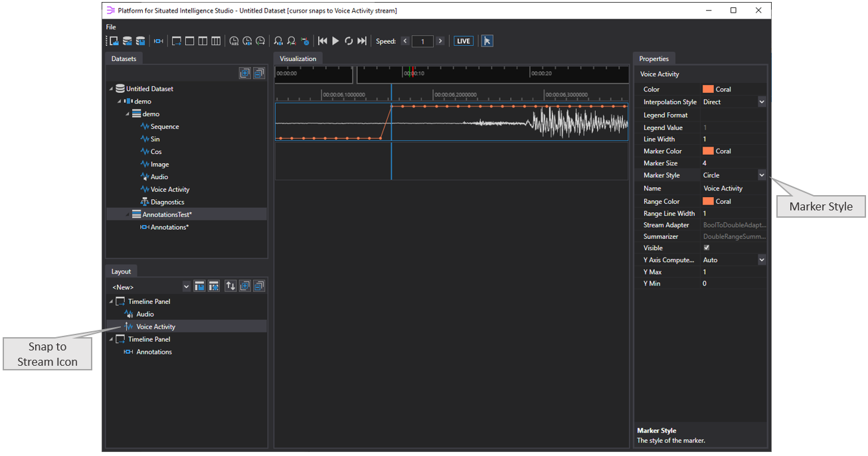Collapse the Untitled Dataset tree node

click(x=111, y=89)
